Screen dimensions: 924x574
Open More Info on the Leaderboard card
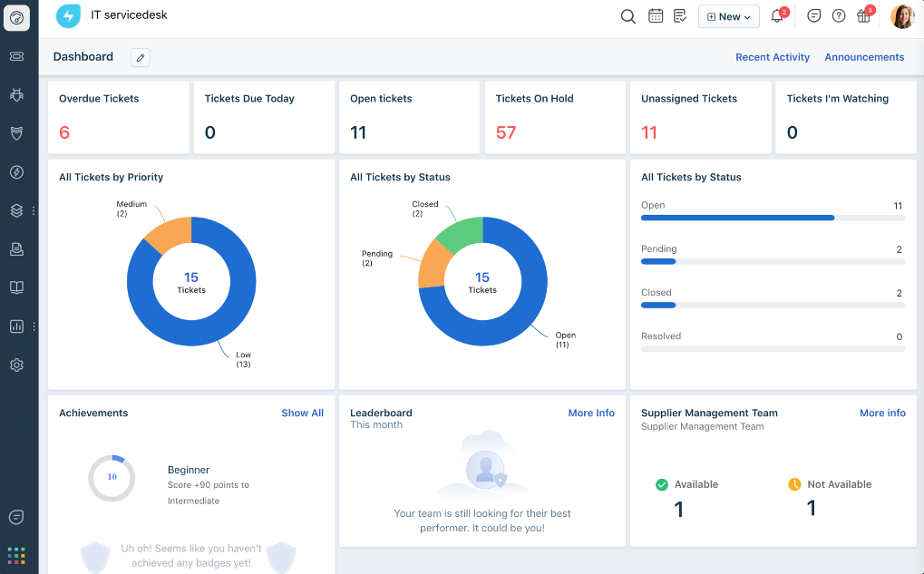[x=591, y=413]
